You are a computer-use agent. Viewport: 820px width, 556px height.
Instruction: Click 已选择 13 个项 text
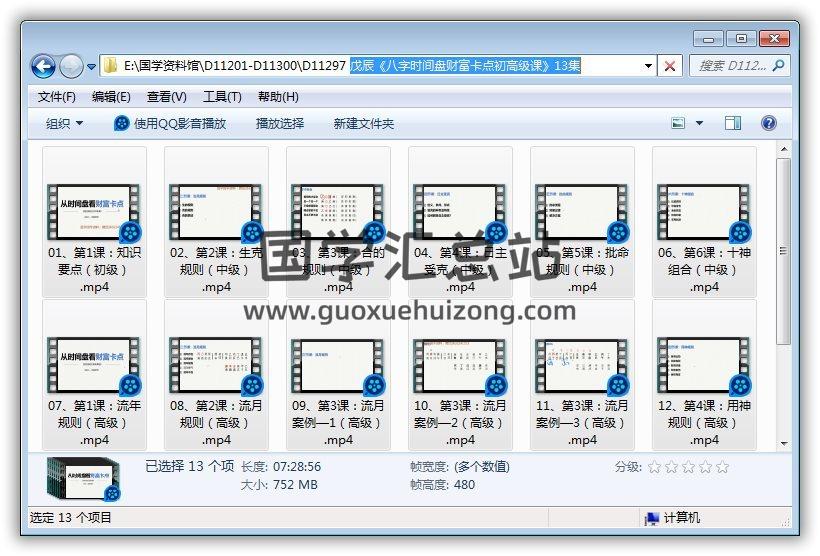point(189,466)
